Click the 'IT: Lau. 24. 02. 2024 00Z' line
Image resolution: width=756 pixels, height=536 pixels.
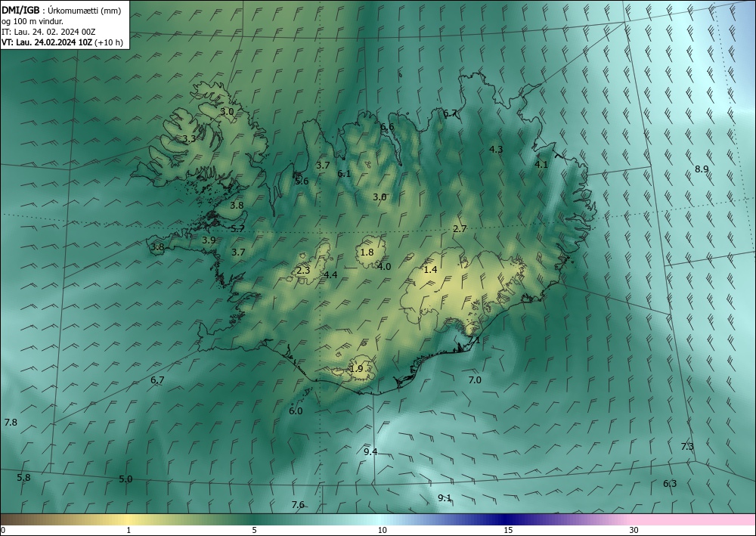coord(48,32)
